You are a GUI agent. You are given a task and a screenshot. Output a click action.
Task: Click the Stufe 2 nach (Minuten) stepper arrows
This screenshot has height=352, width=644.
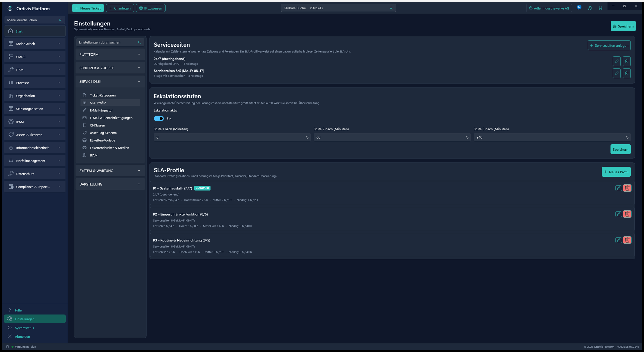467,137
